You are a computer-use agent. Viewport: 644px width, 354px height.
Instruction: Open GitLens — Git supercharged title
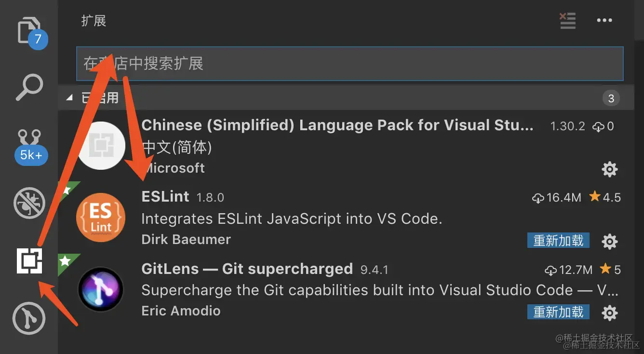[x=247, y=269]
